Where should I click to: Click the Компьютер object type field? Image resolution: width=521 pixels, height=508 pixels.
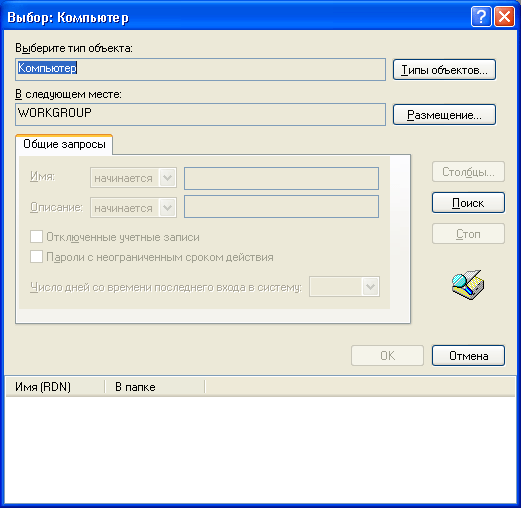[x=200, y=69]
